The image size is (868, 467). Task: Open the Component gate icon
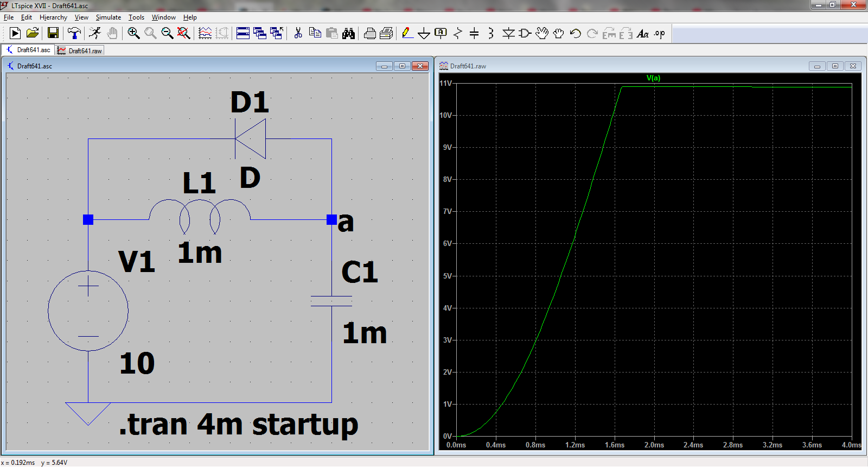point(525,33)
